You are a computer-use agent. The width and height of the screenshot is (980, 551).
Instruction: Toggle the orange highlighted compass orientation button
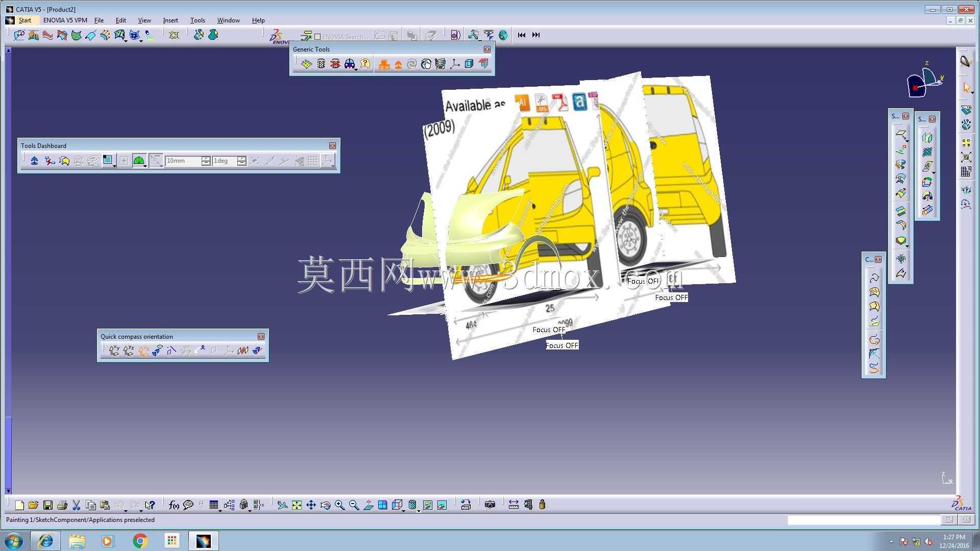tap(143, 350)
